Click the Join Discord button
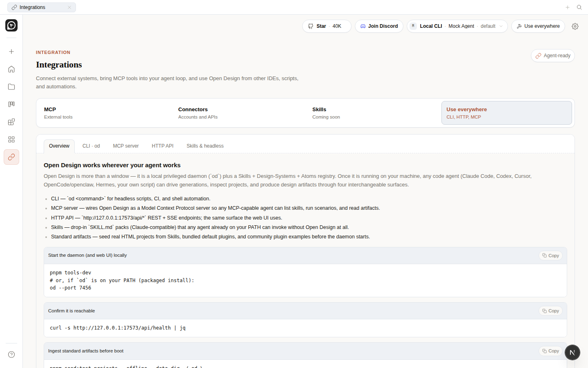588x368 pixels. pos(379,26)
